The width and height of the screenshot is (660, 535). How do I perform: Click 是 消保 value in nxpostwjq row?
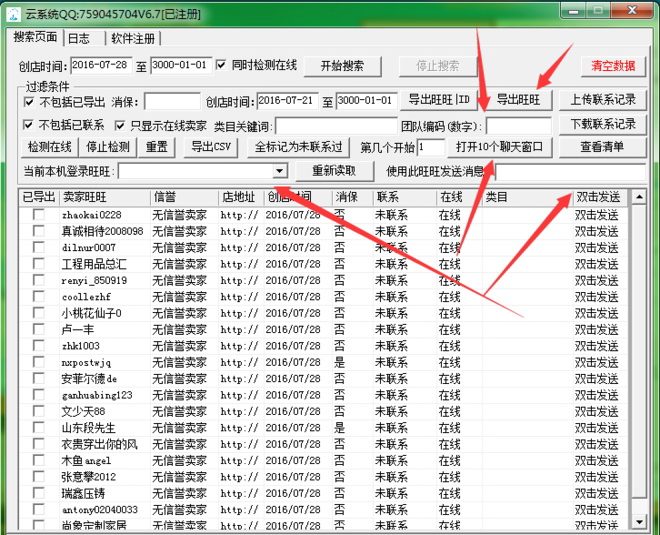339,362
